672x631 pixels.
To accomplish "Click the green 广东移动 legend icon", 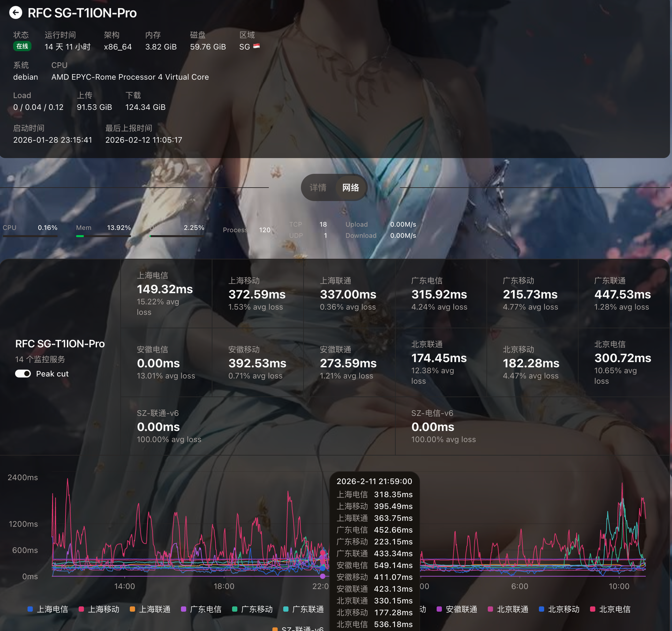I will point(235,609).
